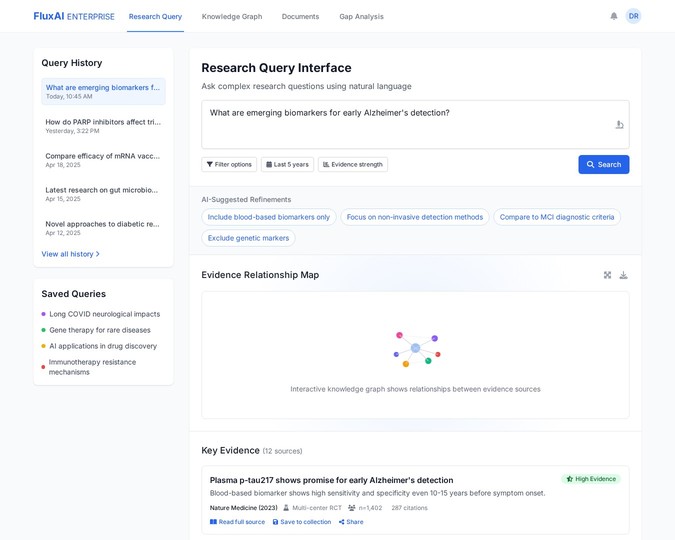This screenshot has height=540, width=675.
Task: Open the notifications bell
Action: [x=614, y=16]
